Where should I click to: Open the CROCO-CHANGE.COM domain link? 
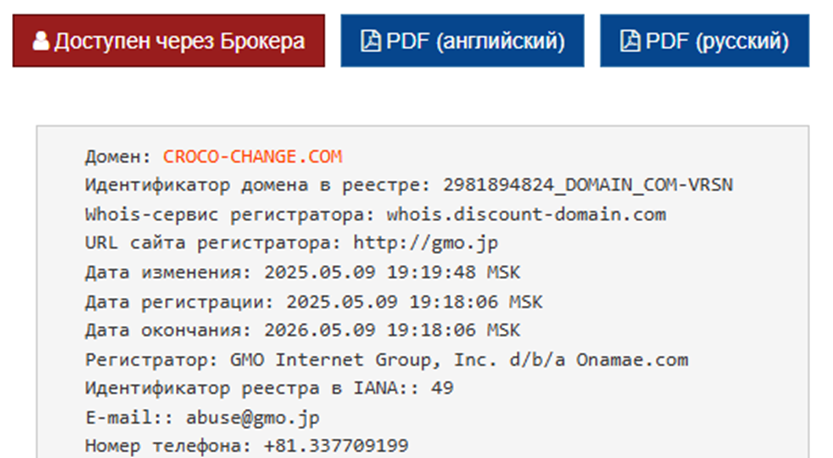pyautogui.click(x=252, y=157)
